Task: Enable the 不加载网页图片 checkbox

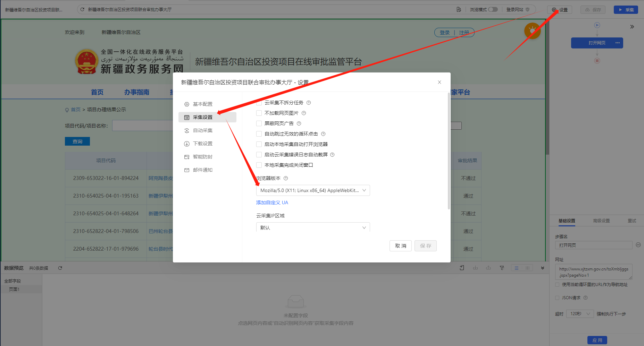Action: (x=259, y=113)
